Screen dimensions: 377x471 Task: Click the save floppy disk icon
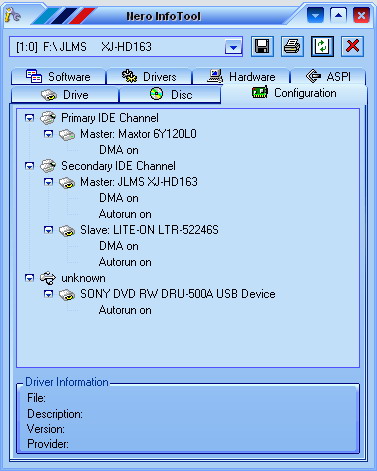pos(262,46)
